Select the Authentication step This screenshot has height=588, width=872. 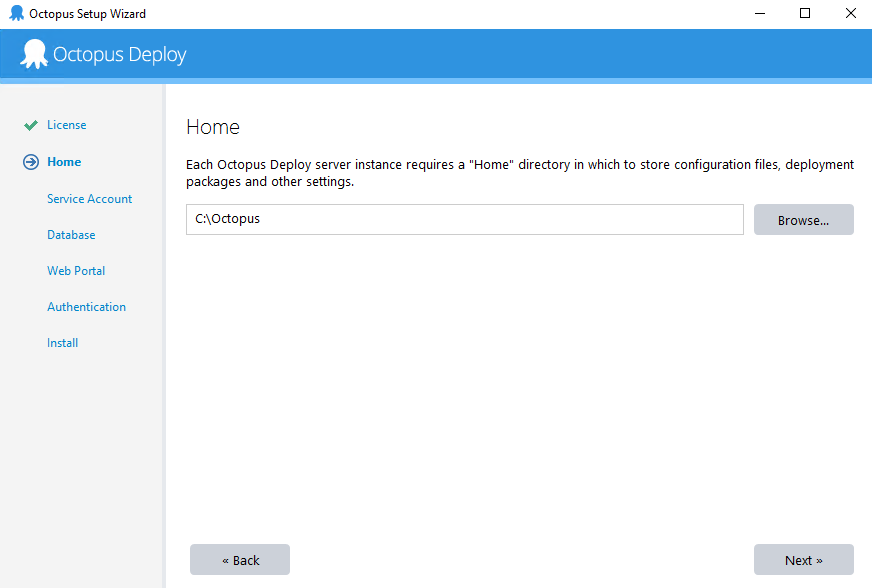coord(86,307)
